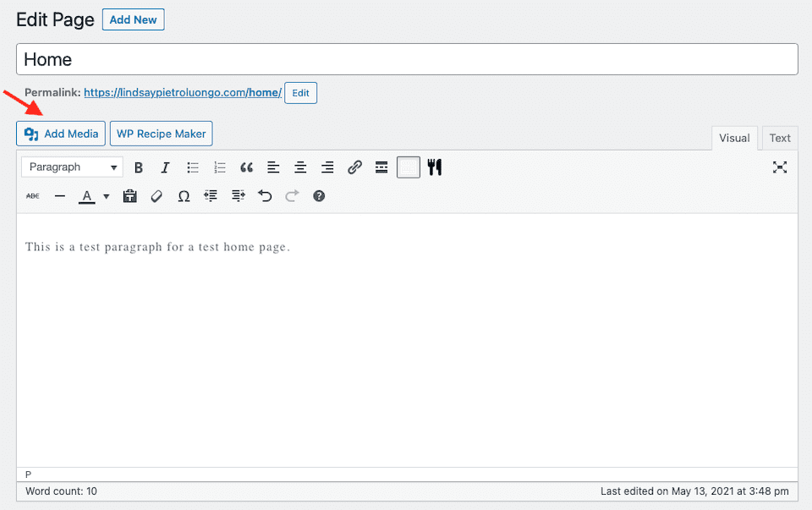812x510 pixels.
Task: Apply italic formatting
Action: tap(165, 167)
